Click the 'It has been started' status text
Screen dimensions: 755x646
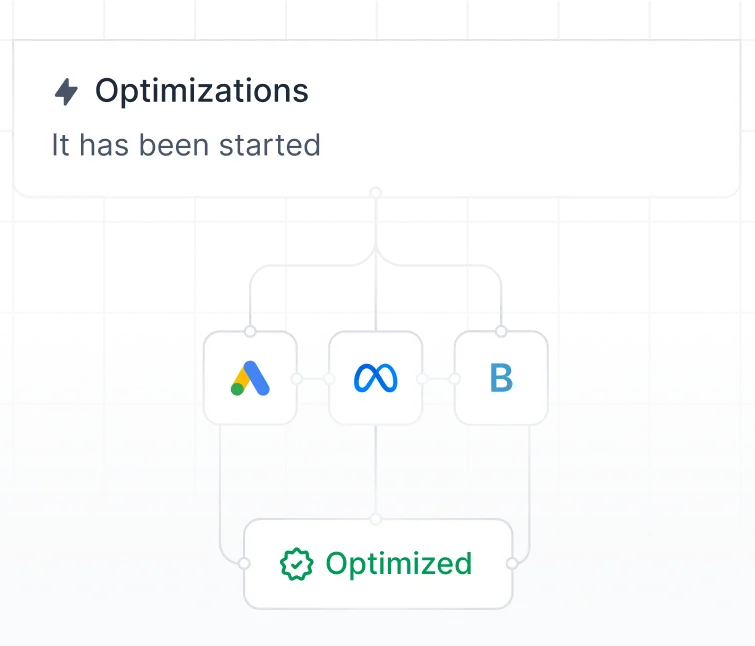pyautogui.click(x=186, y=145)
